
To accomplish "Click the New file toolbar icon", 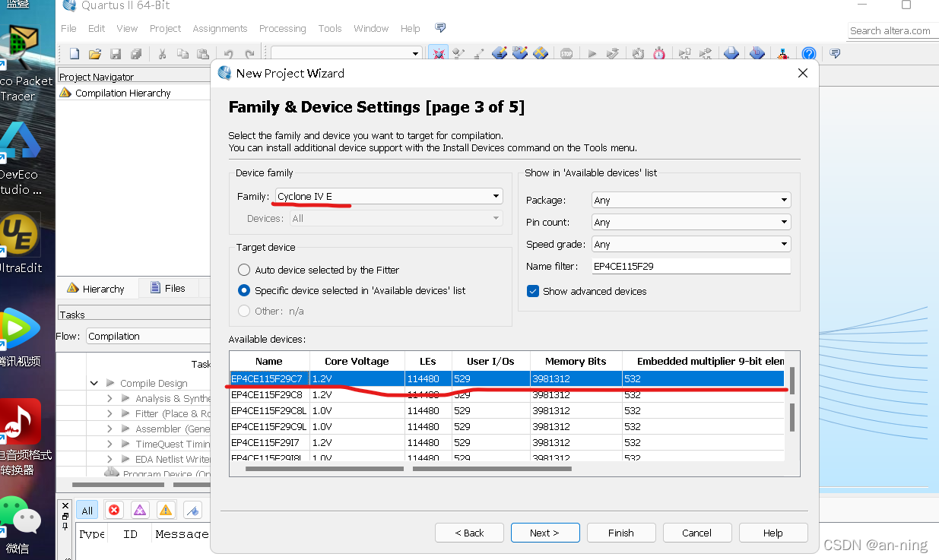I will (75, 54).
